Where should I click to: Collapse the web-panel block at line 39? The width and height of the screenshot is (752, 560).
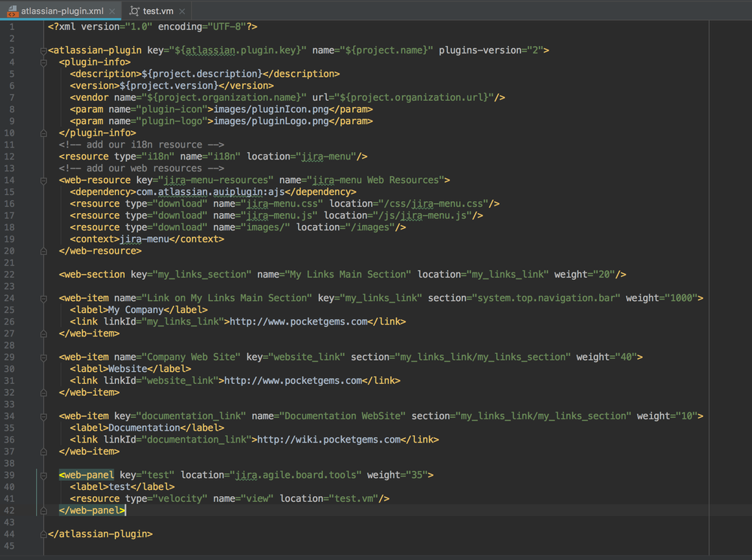[x=44, y=475]
